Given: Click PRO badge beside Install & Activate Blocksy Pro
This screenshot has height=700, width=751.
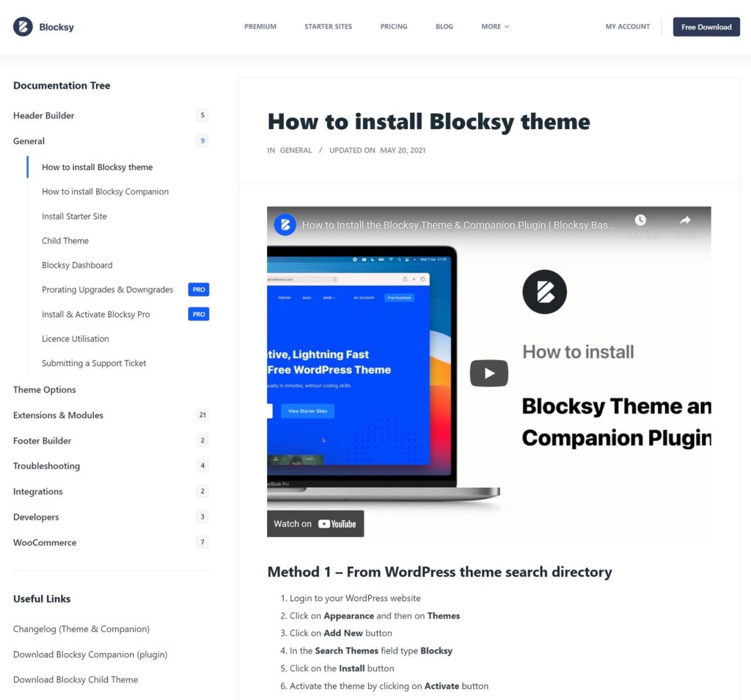Looking at the screenshot, I should click(x=199, y=314).
